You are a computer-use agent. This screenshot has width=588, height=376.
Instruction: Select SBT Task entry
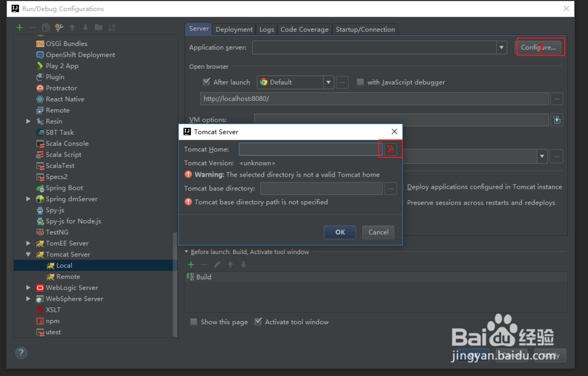55,132
